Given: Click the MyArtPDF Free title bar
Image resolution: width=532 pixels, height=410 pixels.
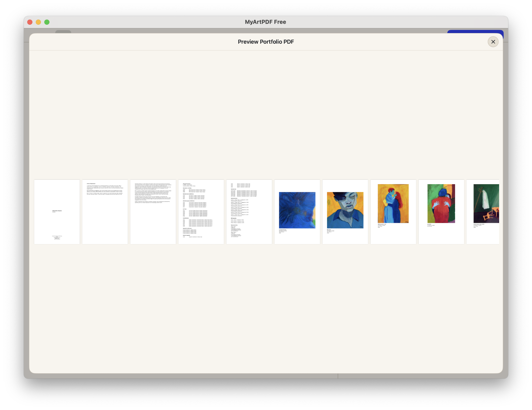Looking at the screenshot, I should 265,22.
